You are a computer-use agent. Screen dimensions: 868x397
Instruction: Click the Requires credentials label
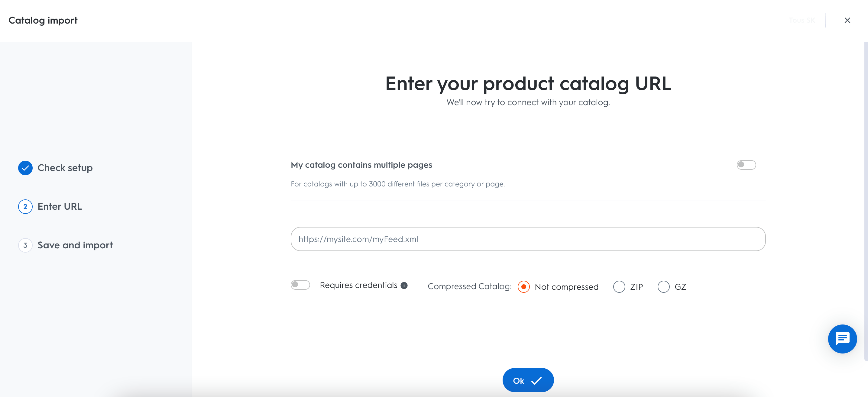(358, 285)
